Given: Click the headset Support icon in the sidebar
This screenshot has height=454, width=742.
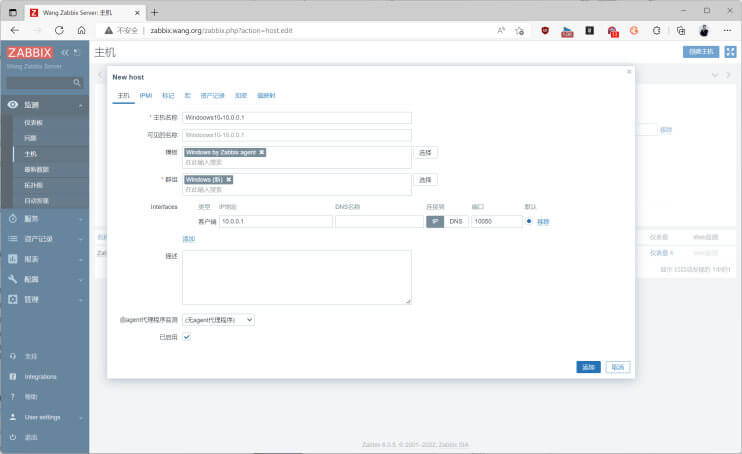Looking at the screenshot, I should pos(13,356).
